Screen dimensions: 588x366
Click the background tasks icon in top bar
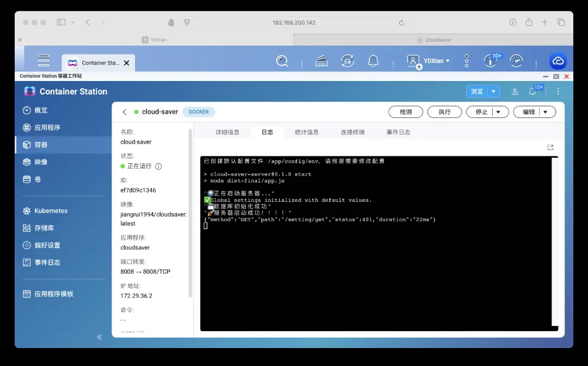coord(347,61)
